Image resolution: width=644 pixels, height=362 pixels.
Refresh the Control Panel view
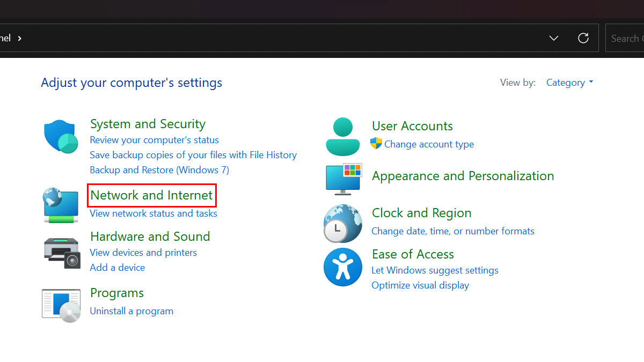(583, 38)
